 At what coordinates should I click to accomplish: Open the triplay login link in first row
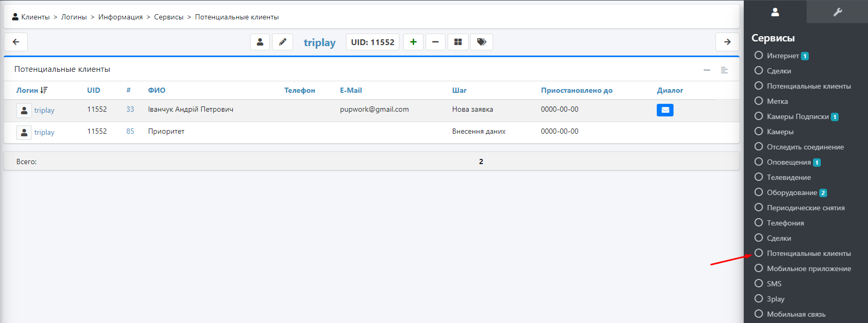[x=44, y=110]
